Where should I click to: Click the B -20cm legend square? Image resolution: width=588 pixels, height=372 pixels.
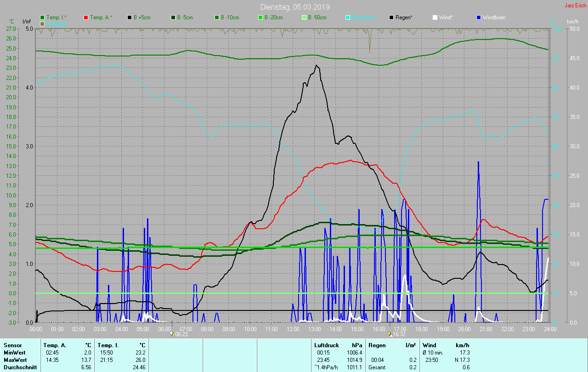pyautogui.click(x=260, y=17)
